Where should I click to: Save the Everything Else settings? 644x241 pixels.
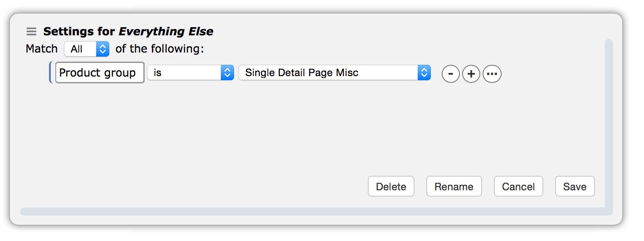[575, 187]
